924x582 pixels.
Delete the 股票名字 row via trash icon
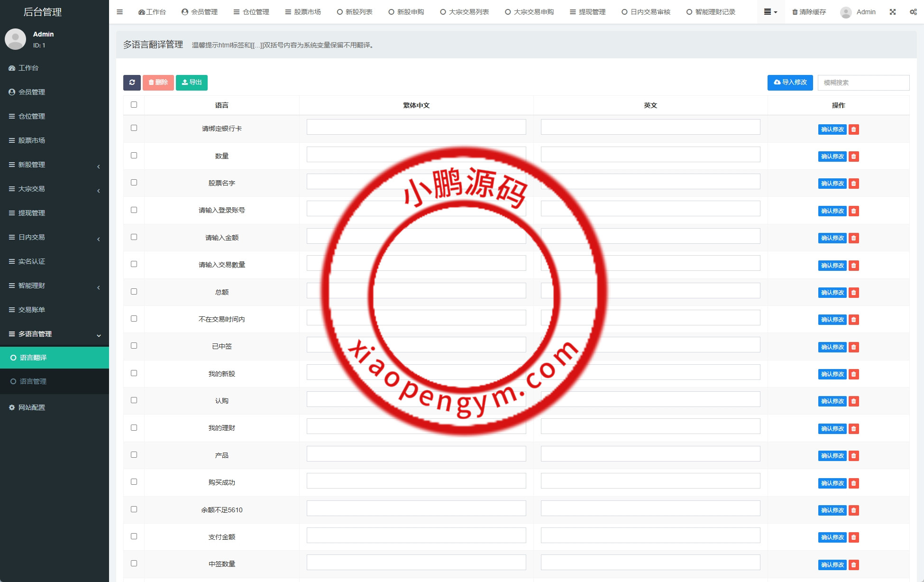click(x=854, y=184)
